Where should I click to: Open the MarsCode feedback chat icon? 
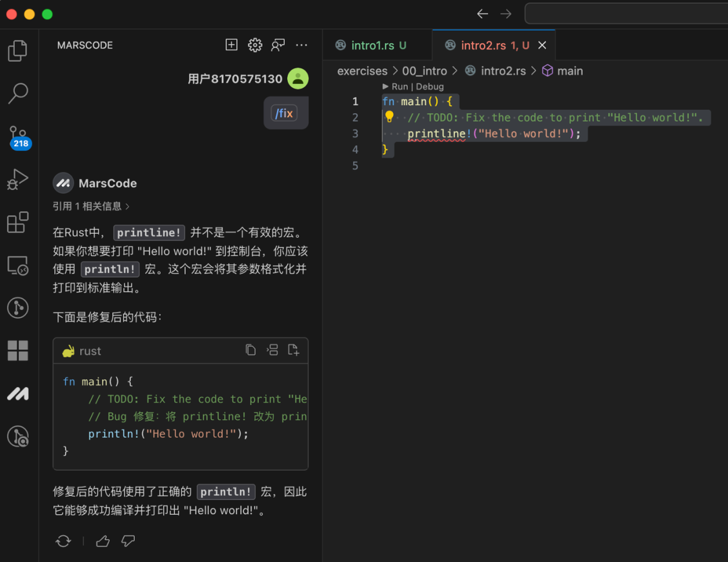[x=278, y=45]
